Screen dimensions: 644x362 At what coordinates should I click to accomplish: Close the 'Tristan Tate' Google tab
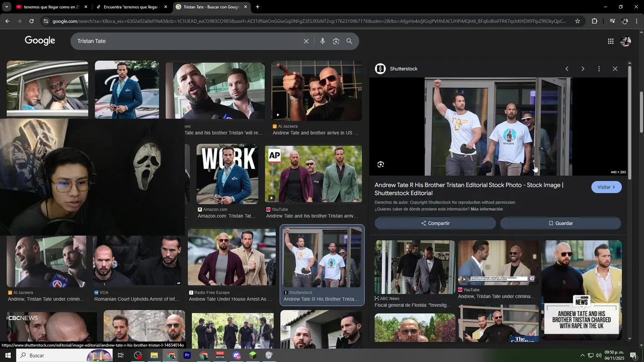pos(246,7)
